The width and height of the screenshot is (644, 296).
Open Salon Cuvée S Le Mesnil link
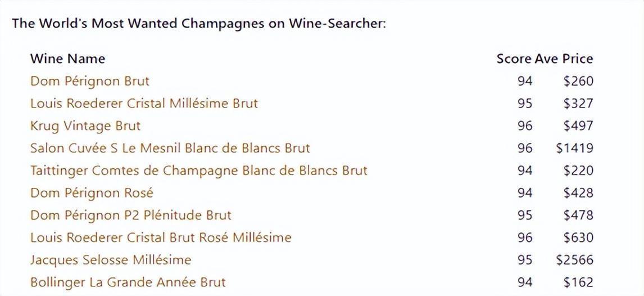tap(170, 148)
